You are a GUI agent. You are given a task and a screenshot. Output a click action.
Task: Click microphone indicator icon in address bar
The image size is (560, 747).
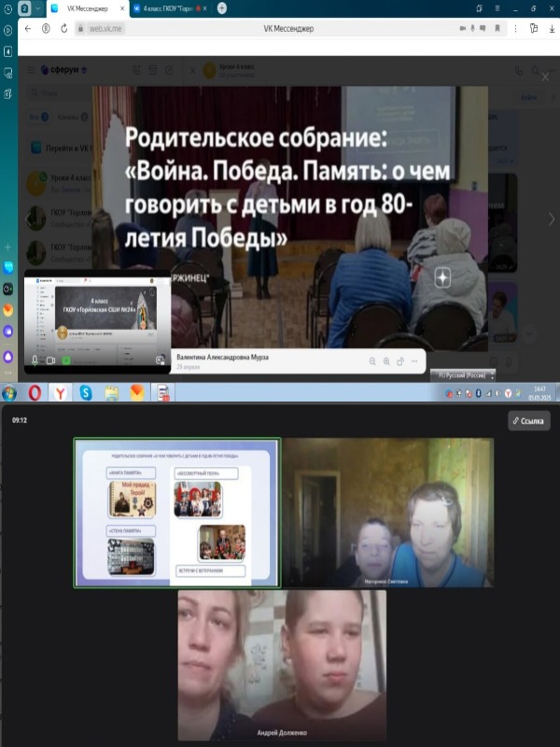(472, 29)
